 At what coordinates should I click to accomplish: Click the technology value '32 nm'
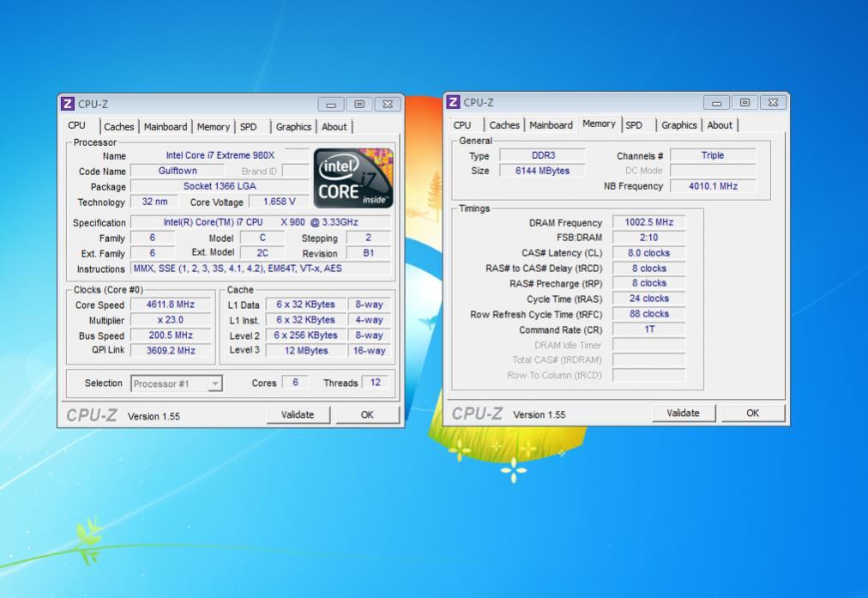(154, 202)
